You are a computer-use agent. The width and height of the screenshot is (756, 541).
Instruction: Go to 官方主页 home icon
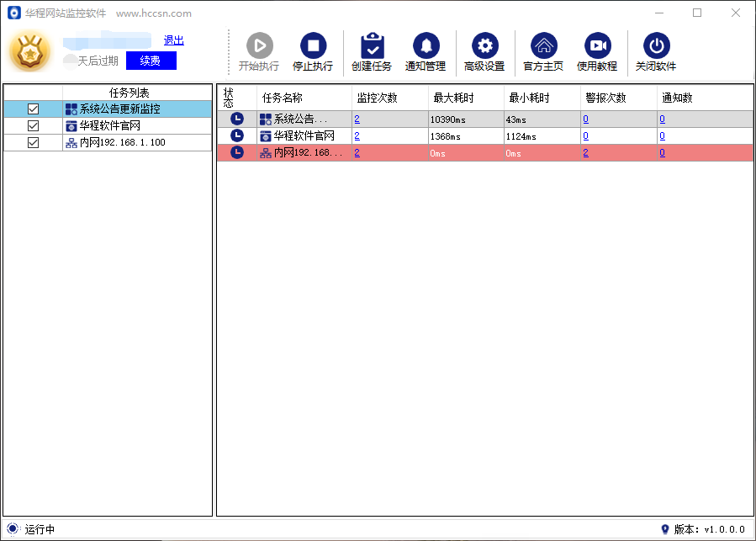pyautogui.click(x=543, y=46)
